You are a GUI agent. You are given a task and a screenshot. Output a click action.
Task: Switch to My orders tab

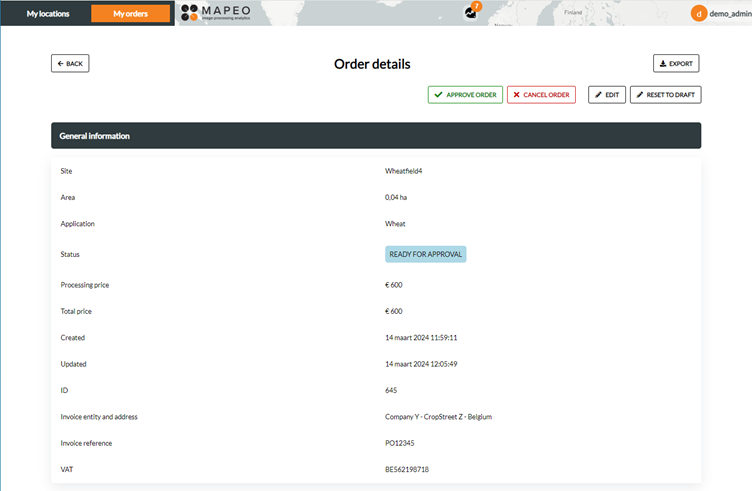(x=130, y=13)
